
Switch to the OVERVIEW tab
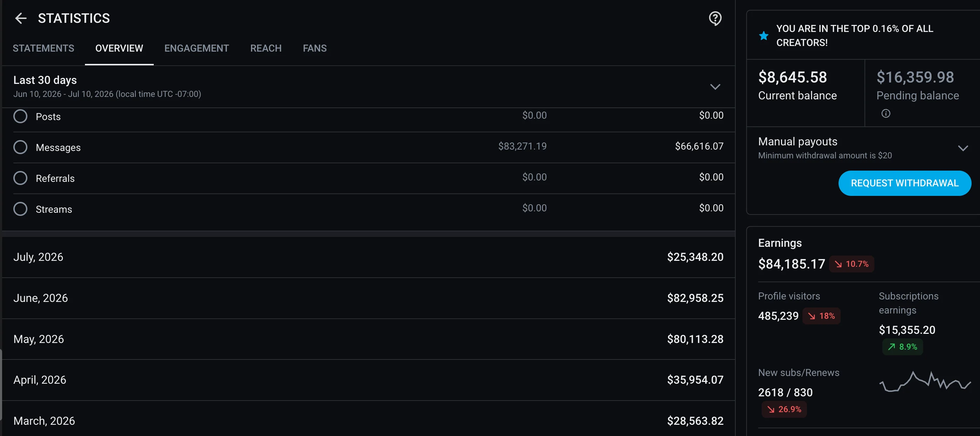click(119, 48)
